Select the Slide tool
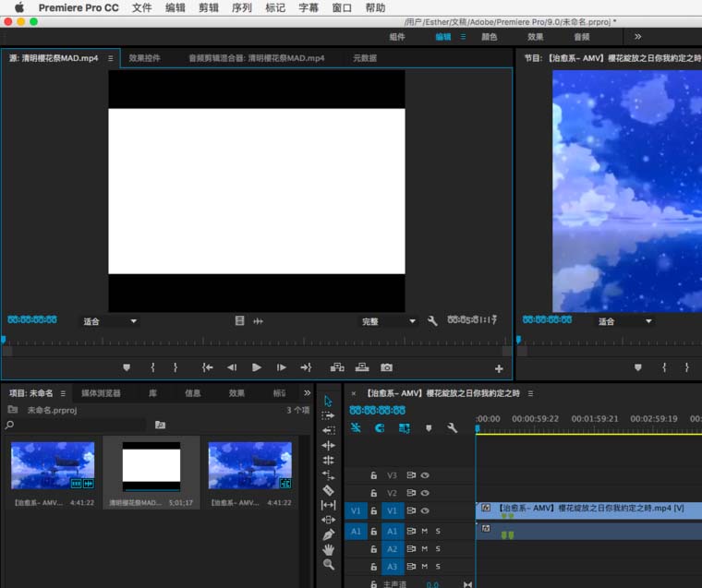 point(328,520)
